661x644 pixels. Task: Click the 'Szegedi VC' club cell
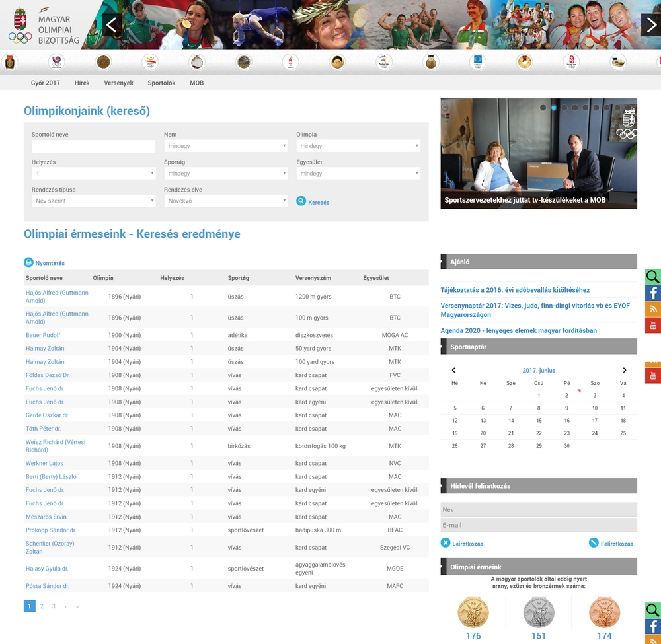[x=395, y=547]
